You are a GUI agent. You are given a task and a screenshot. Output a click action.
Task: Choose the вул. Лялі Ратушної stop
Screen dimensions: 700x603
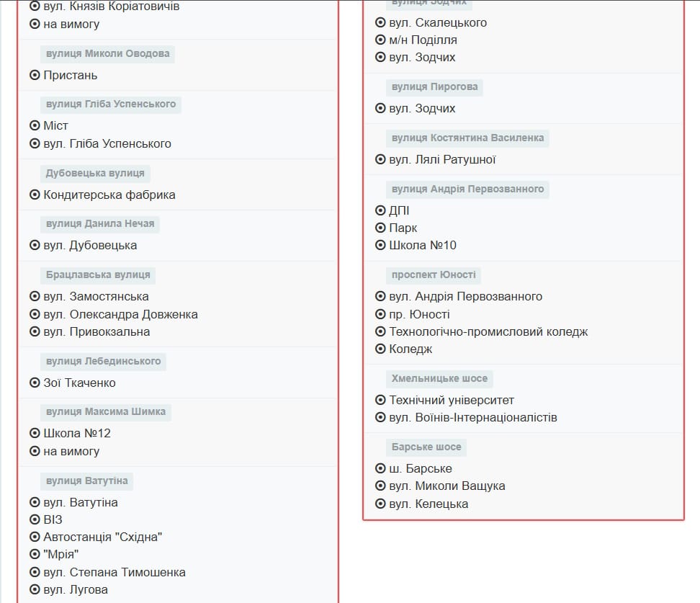[442, 159]
